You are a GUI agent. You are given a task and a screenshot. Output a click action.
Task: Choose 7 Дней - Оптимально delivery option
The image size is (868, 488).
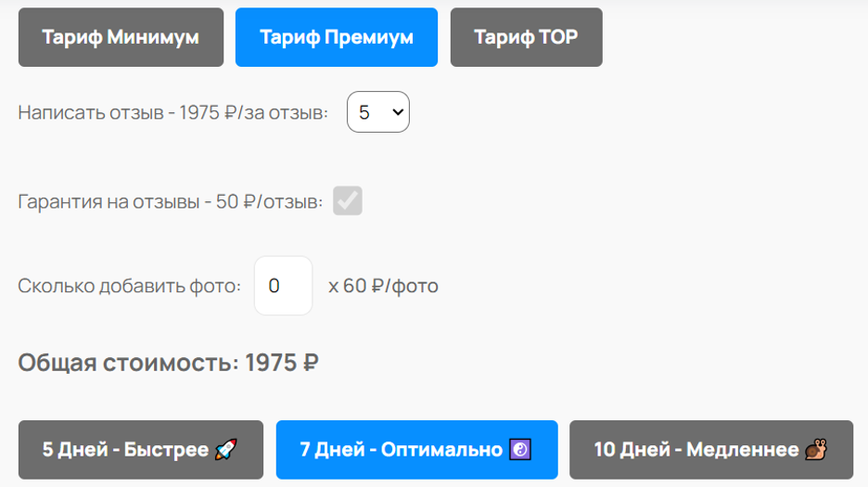[416, 450]
